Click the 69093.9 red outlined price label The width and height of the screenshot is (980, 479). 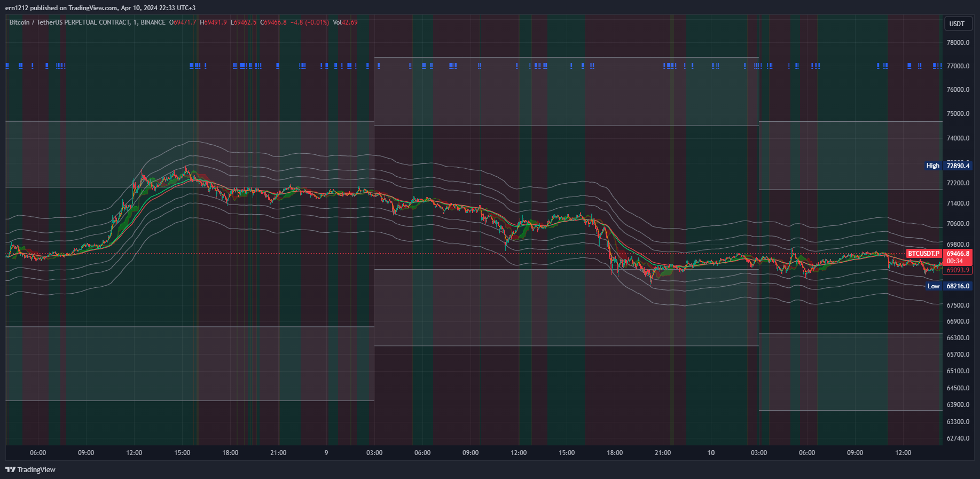click(x=958, y=270)
